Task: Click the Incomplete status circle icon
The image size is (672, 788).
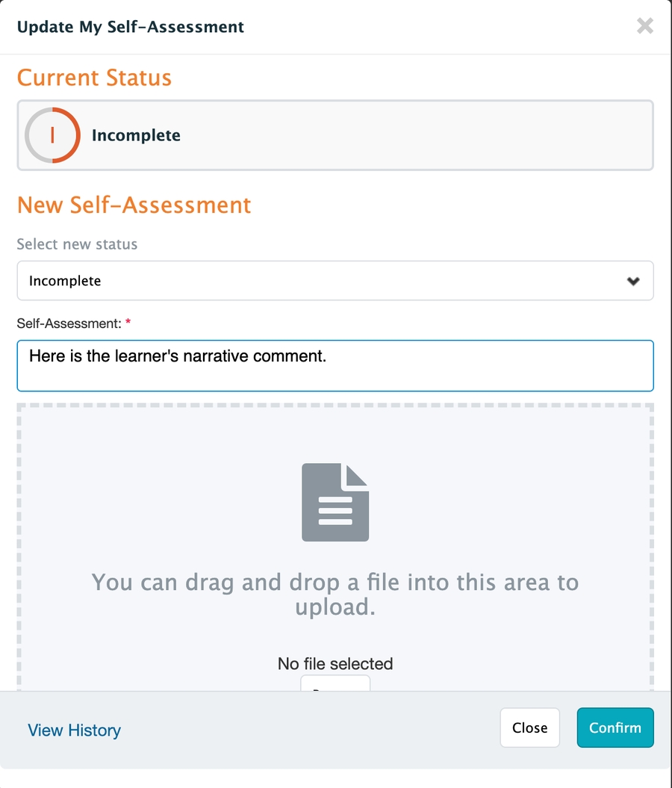Action: click(x=52, y=135)
